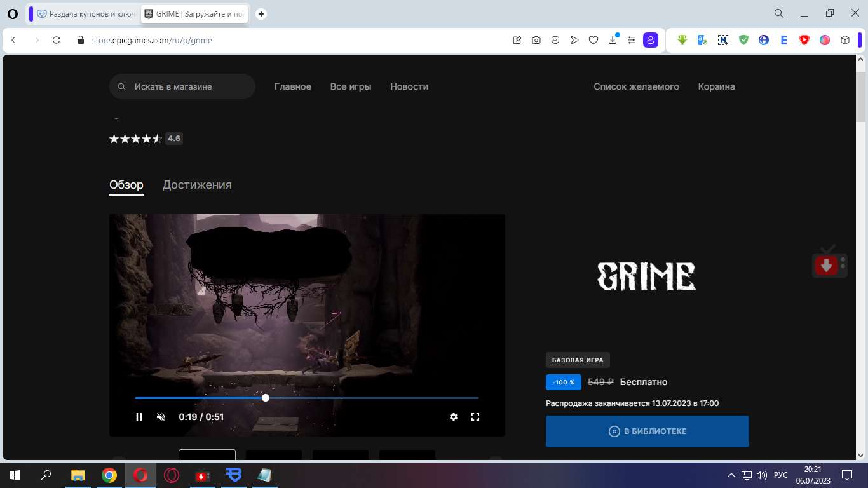Open green shield adblock extension
This screenshot has width=868, height=488.
pyautogui.click(x=743, y=40)
